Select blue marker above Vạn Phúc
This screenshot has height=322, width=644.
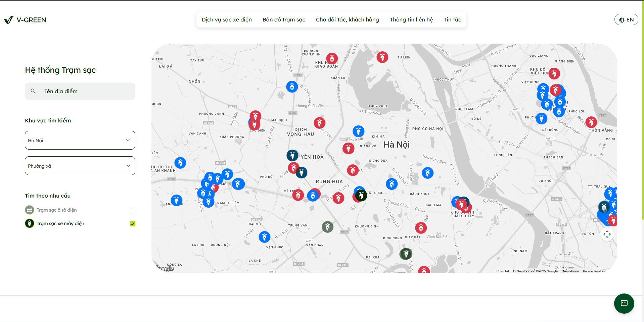pyautogui.click(x=264, y=237)
